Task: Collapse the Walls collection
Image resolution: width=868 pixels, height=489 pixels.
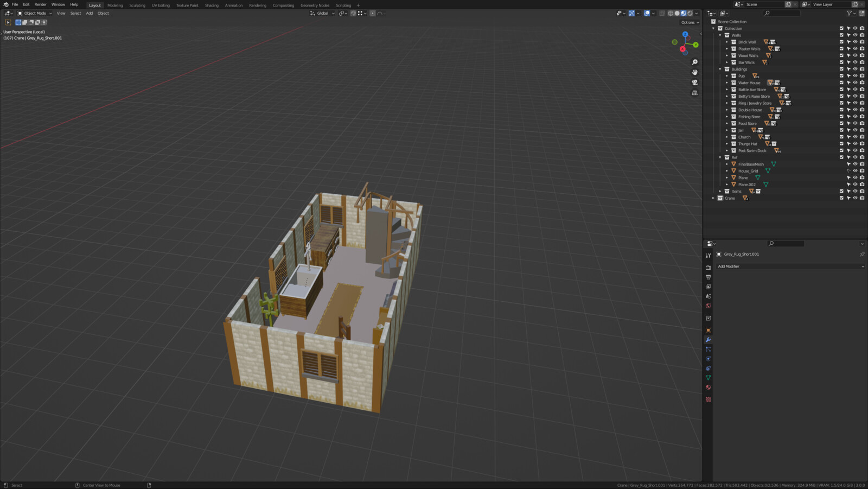Action: coord(720,35)
